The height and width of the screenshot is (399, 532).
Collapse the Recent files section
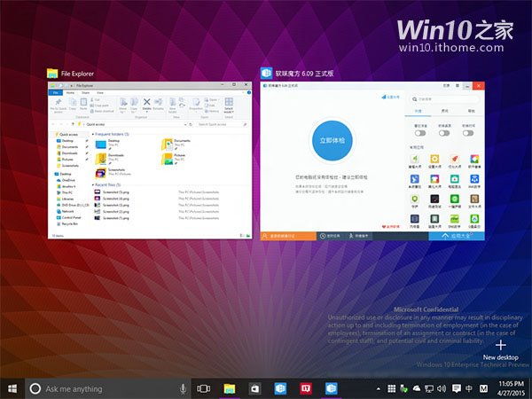(93, 185)
